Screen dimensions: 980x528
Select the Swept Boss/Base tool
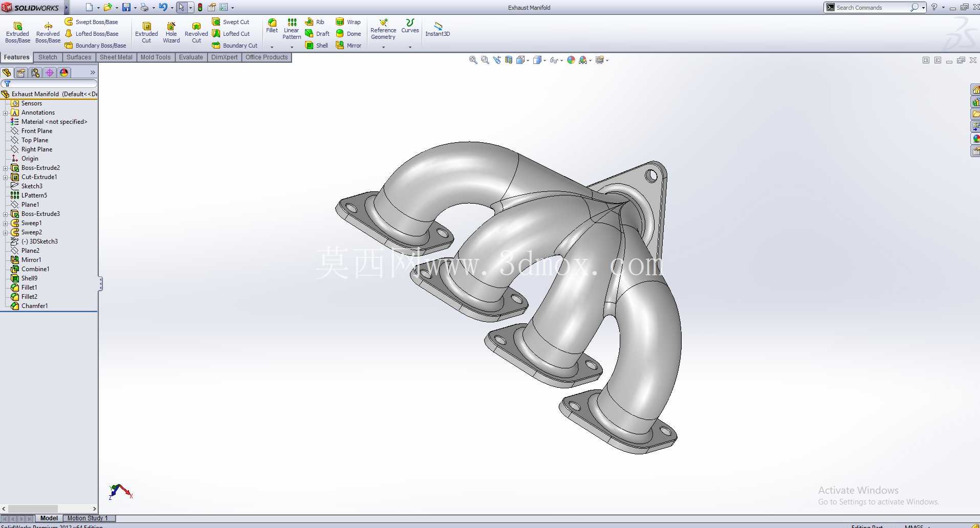92,22
